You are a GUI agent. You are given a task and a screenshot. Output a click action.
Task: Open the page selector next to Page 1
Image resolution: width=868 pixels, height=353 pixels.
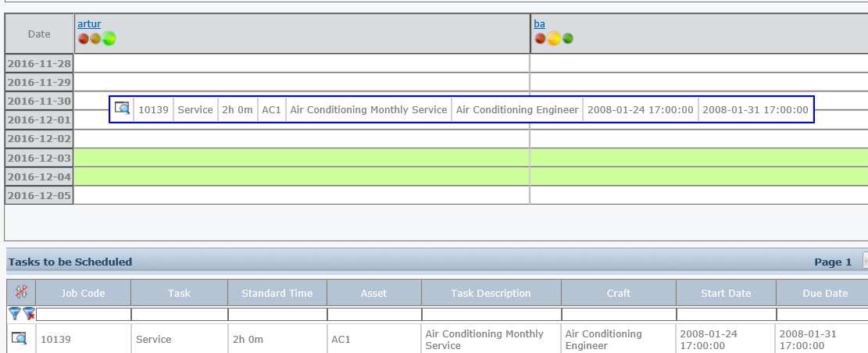pyautogui.click(x=864, y=262)
